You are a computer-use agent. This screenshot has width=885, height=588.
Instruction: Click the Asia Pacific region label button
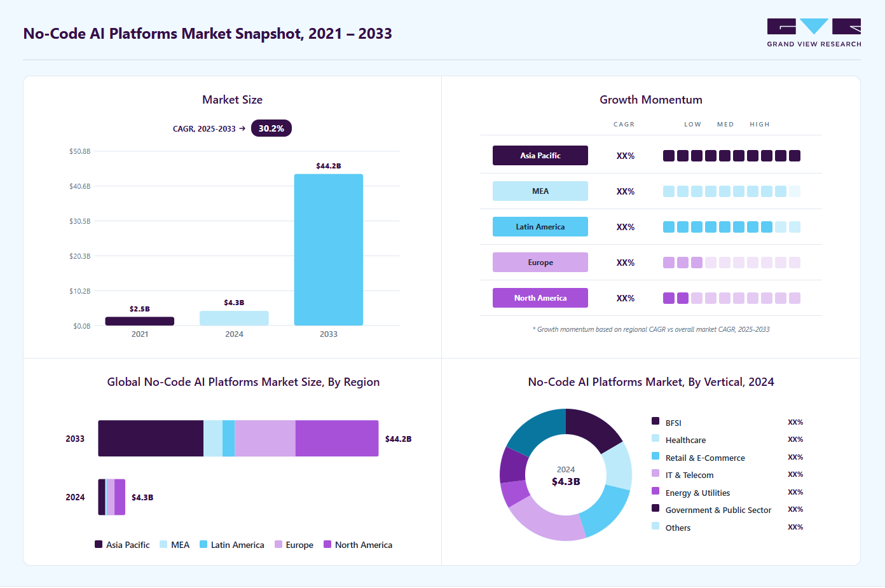540,156
